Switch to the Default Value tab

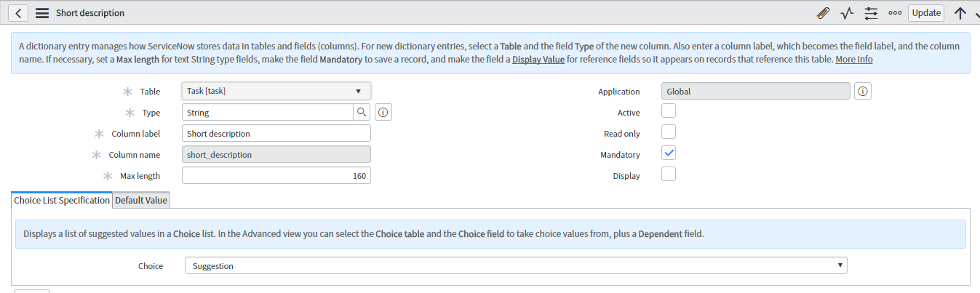point(141,201)
